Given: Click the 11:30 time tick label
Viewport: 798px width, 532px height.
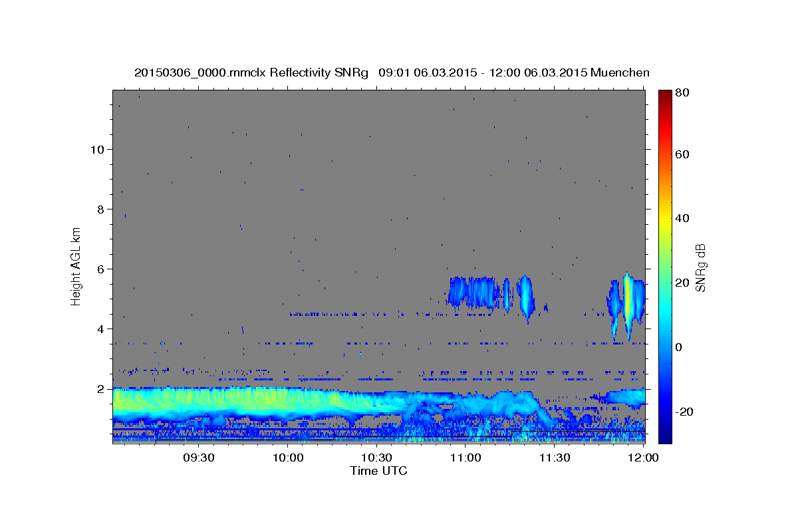Looking at the screenshot, I should 555,458.
